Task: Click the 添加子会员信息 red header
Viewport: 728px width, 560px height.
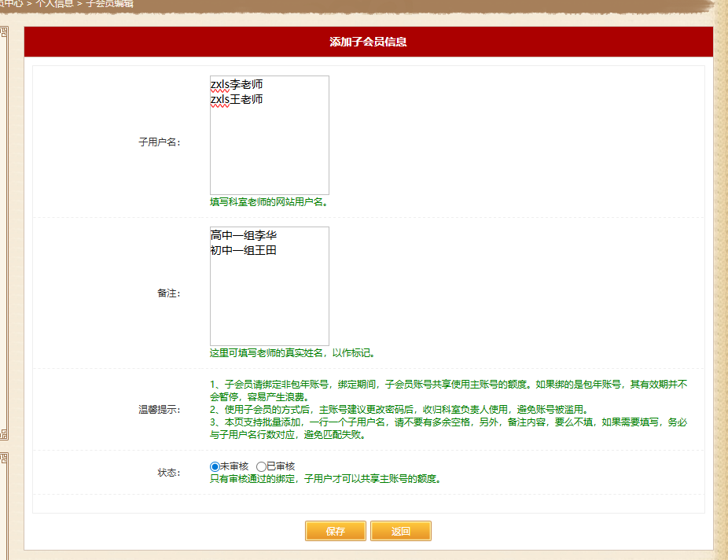Action: point(368,42)
